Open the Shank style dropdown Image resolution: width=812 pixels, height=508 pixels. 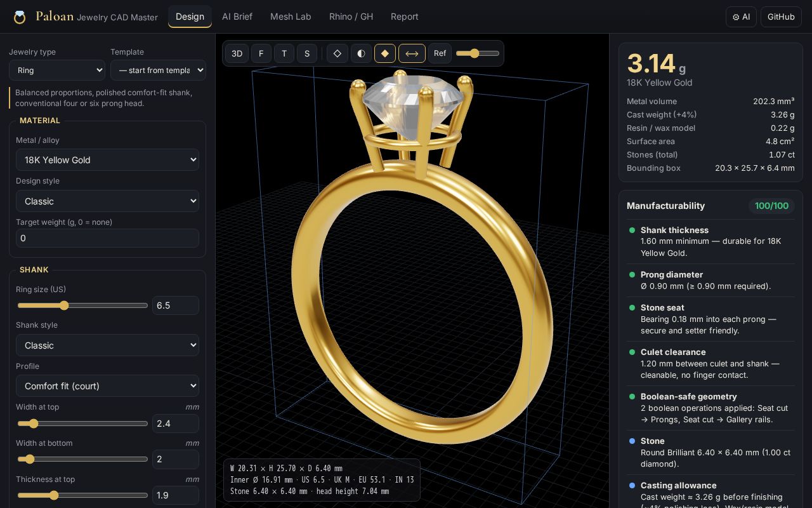(x=107, y=345)
